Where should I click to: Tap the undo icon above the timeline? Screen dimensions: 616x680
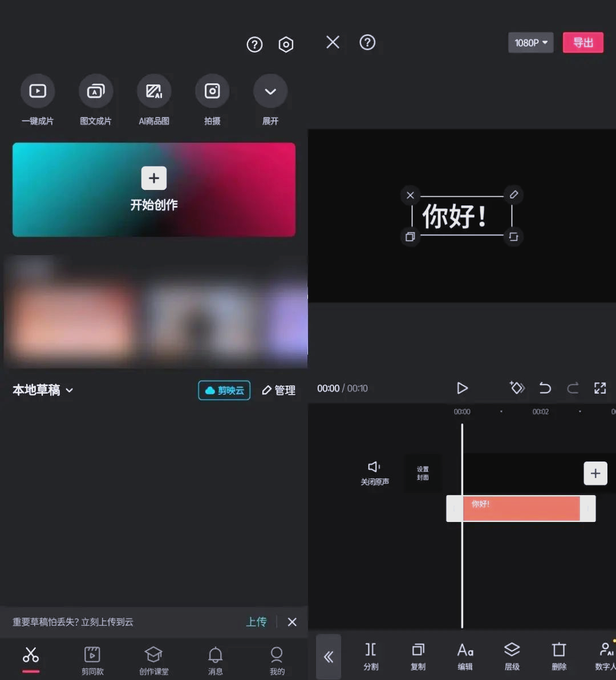tap(545, 388)
